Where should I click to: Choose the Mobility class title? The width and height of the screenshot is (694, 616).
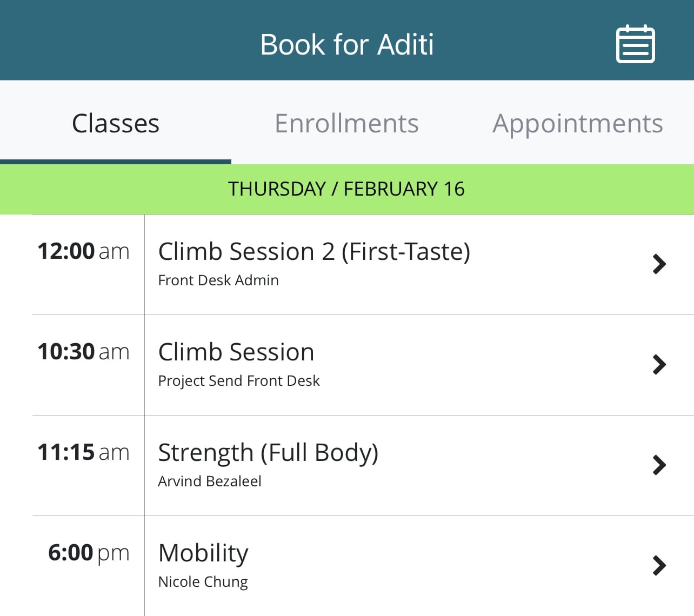(203, 553)
